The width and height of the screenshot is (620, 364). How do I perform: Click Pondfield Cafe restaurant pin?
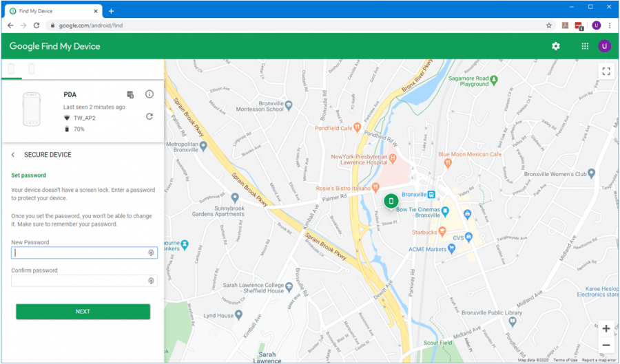(x=357, y=127)
